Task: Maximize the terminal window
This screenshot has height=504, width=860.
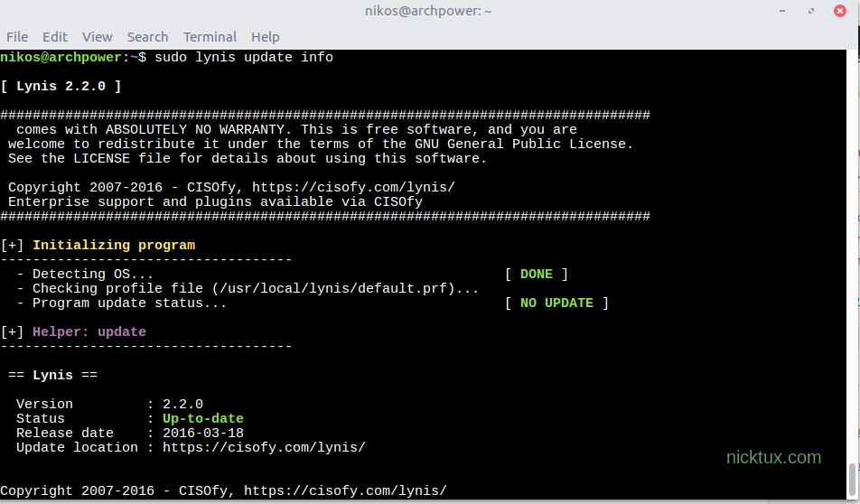Action: pyautogui.click(x=811, y=11)
